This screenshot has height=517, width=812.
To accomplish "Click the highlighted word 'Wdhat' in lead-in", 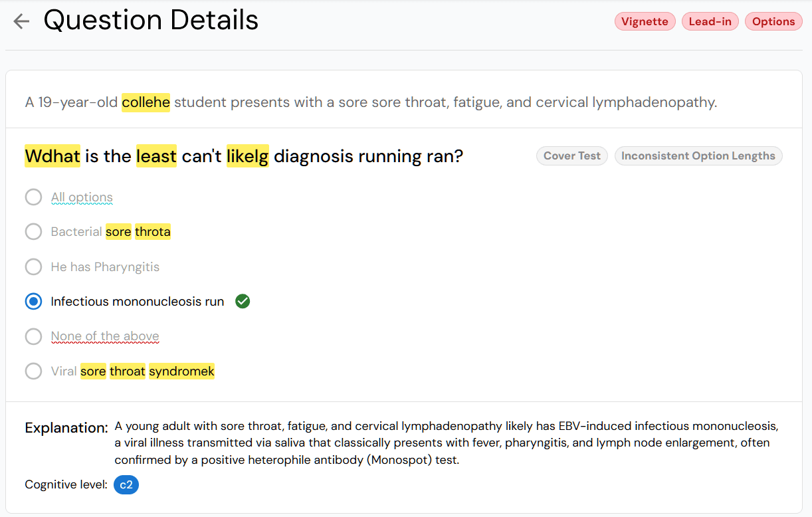I will [52, 157].
